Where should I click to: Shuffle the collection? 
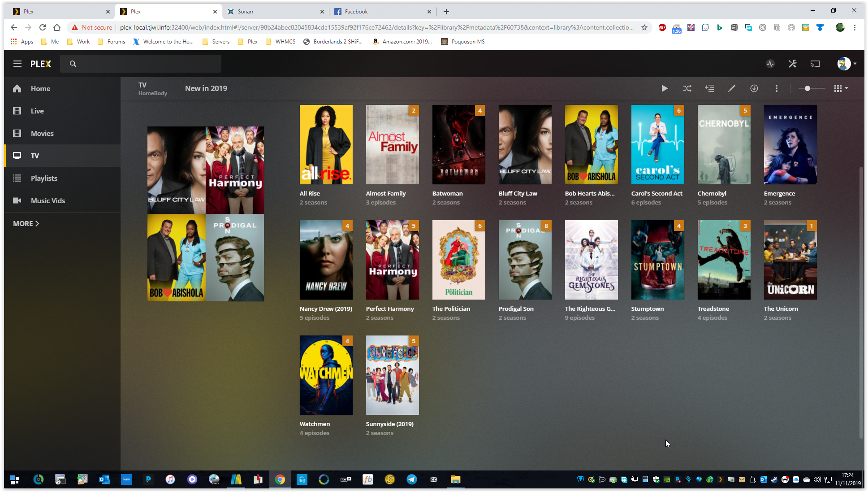687,88
